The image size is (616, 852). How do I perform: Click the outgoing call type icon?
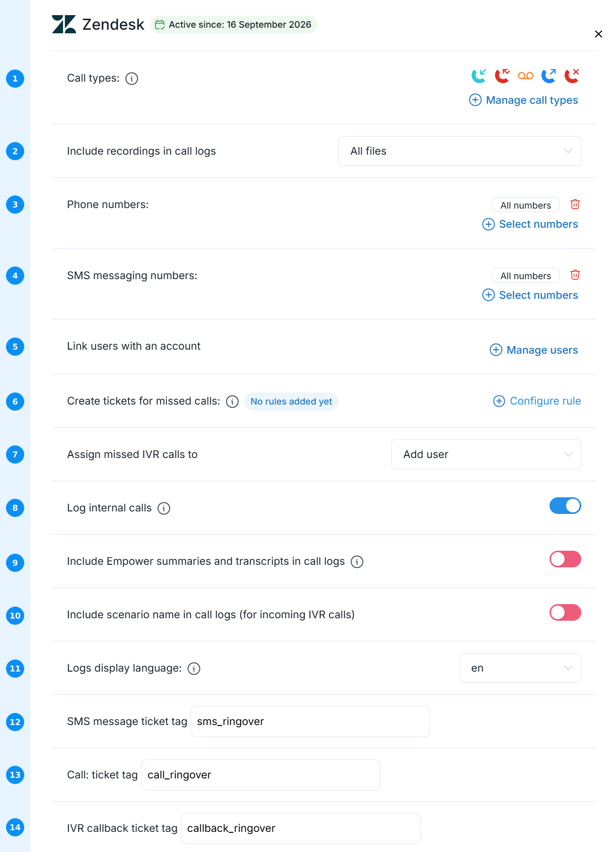[x=549, y=76]
